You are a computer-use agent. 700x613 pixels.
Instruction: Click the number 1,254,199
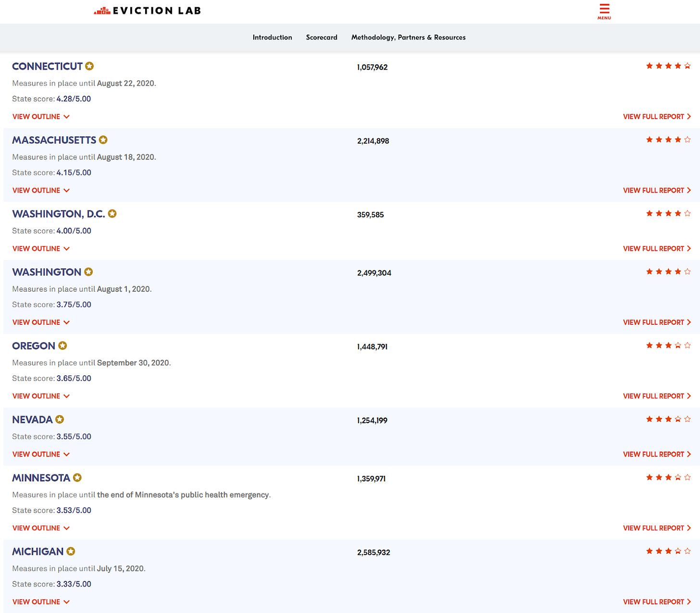click(372, 420)
